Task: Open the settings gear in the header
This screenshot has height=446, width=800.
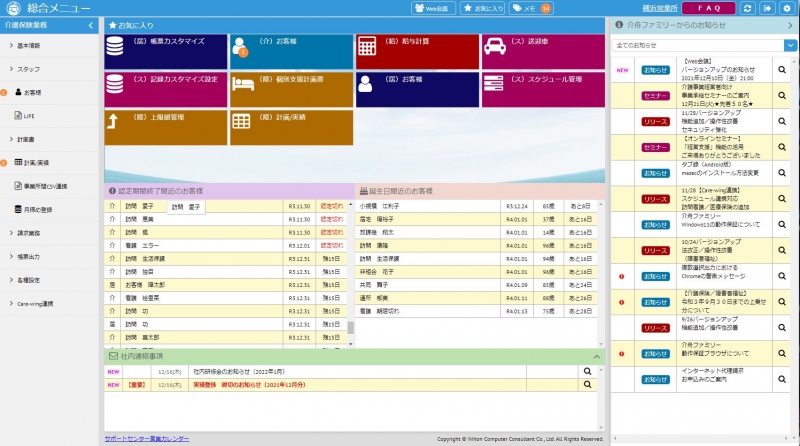Action: point(787,8)
